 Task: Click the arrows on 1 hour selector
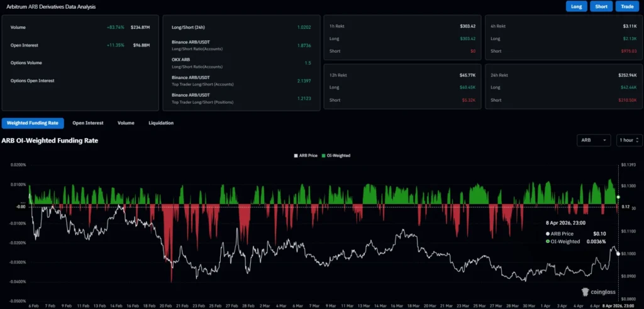tap(638, 141)
